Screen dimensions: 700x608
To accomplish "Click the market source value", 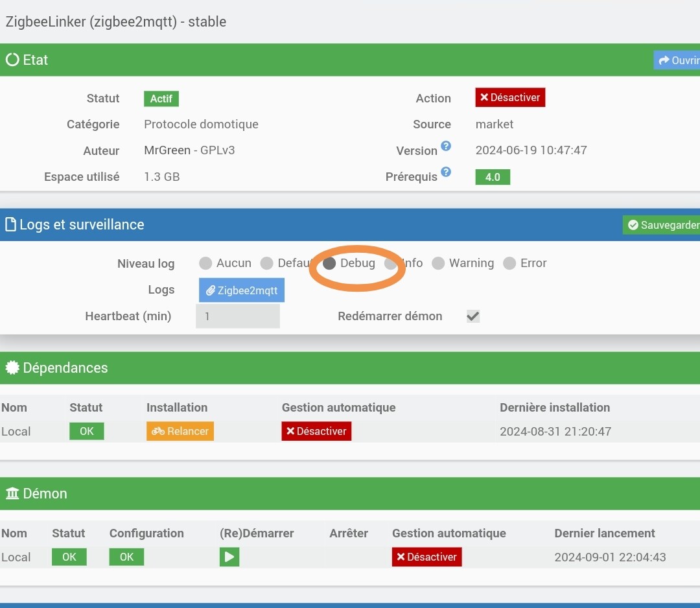I will click(x=494, y=124).
